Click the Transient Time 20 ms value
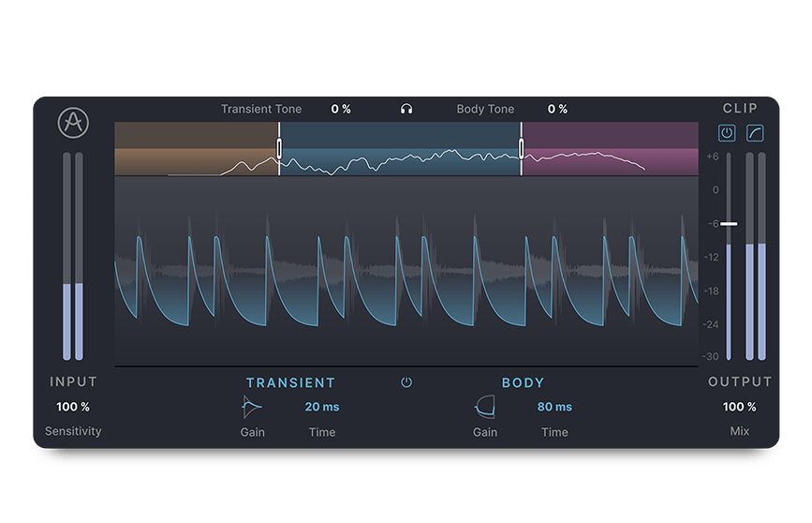Viewport: 812px width, 523px height. [322, 407]
